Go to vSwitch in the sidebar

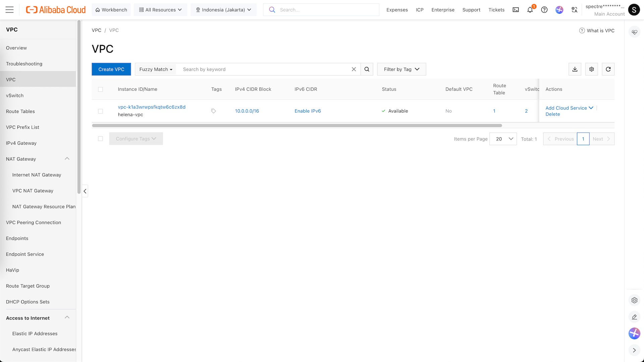click(15, 96)
